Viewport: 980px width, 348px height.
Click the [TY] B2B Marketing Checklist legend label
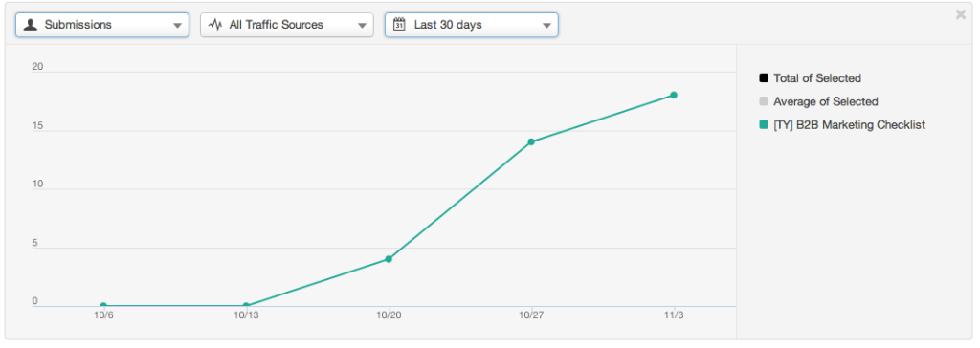point(850,125)
